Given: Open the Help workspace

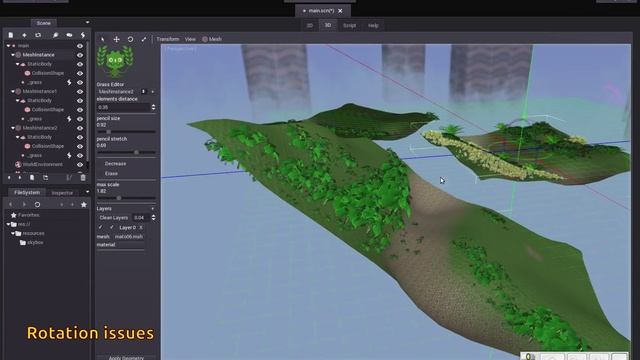Looking at the screenshot, I should click(x=373, y=25).
